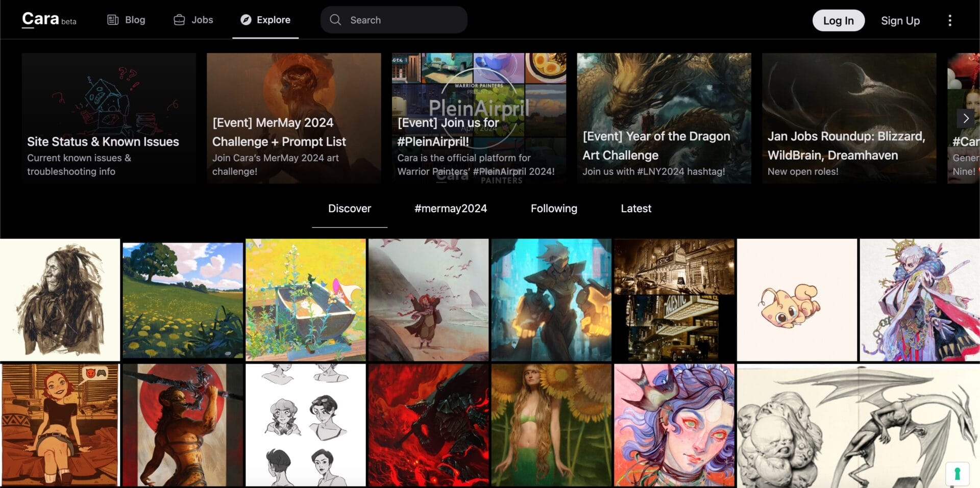Open the Blog newspaper icon

point(113,20)
